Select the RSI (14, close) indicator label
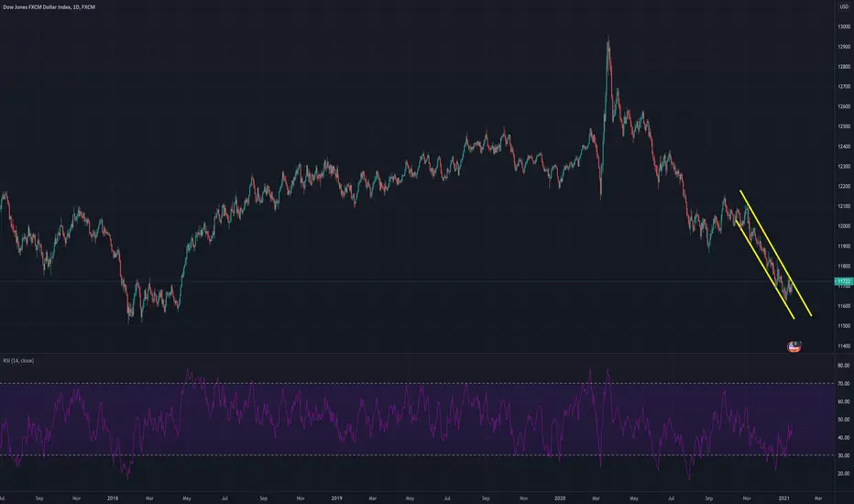The height and width of the screenshot is (504, 854). tap(18, 361)
